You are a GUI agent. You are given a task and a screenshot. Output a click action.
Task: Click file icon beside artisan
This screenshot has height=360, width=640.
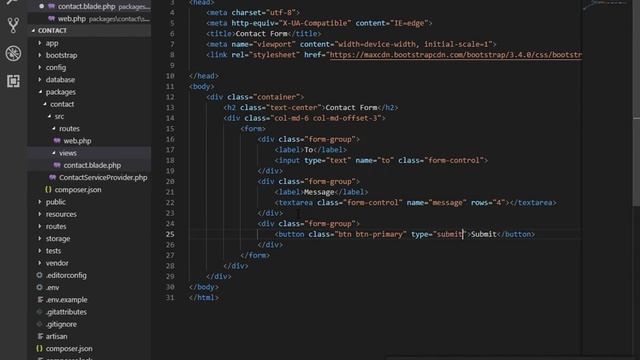(x=40, y=336)
